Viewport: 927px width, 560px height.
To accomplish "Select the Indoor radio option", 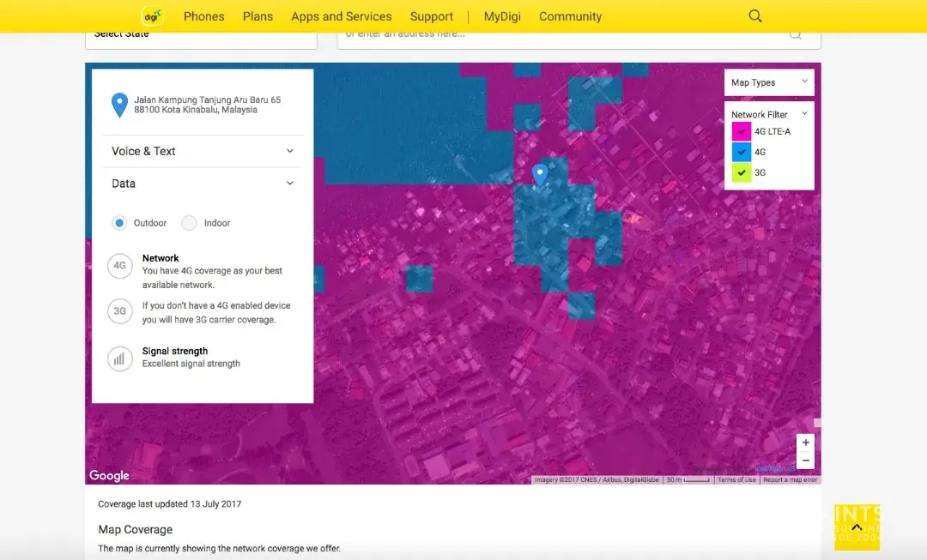I will (189, 223).
